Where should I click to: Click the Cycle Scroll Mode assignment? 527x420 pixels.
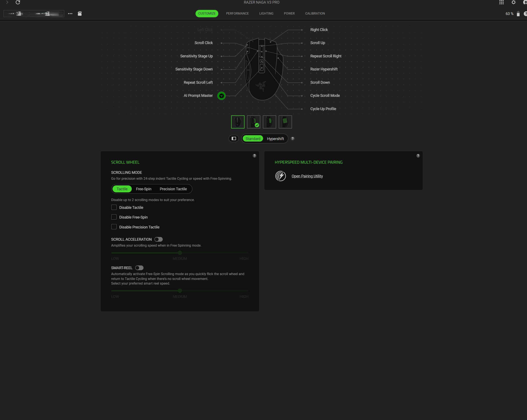[x=325, y=96]
